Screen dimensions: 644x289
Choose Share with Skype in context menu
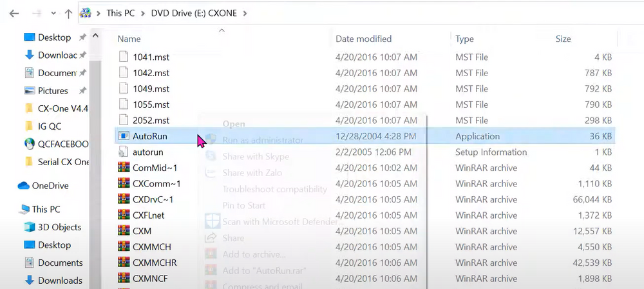(256, 157)
